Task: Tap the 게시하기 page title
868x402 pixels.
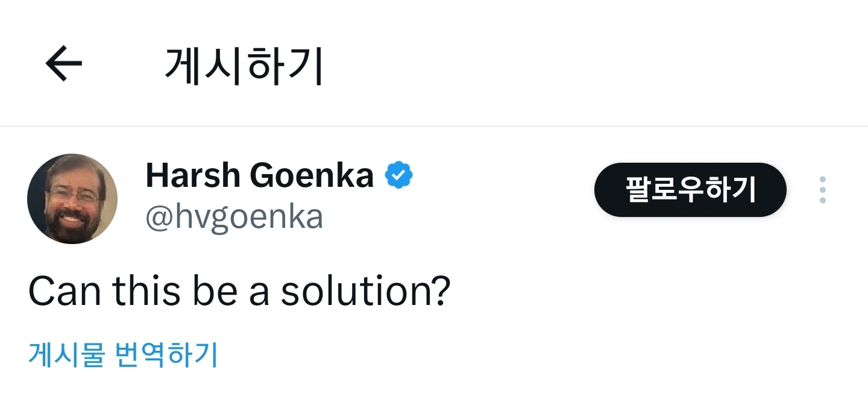Action: [244, 64]
